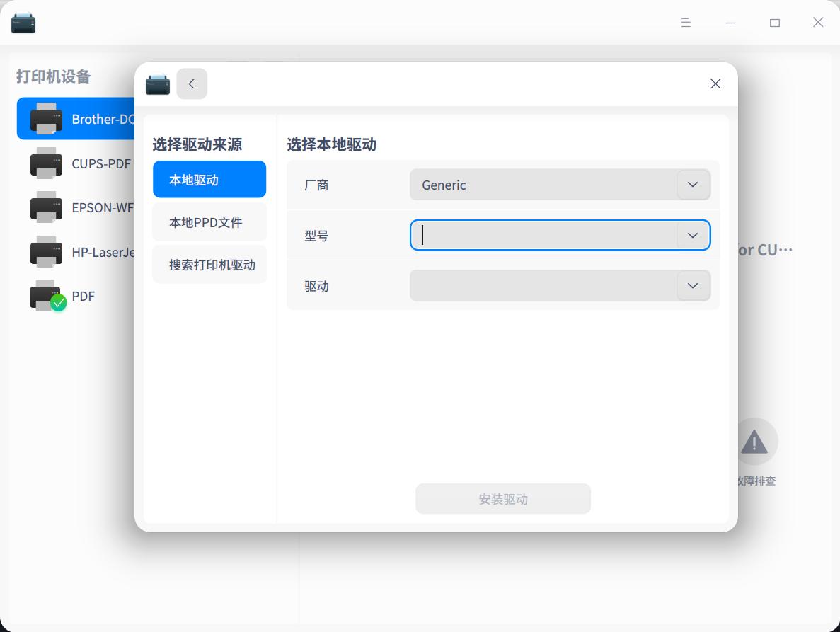840x632 pixels.
Task: Click the CUPS-PDF printer icon
Action: 47,163
